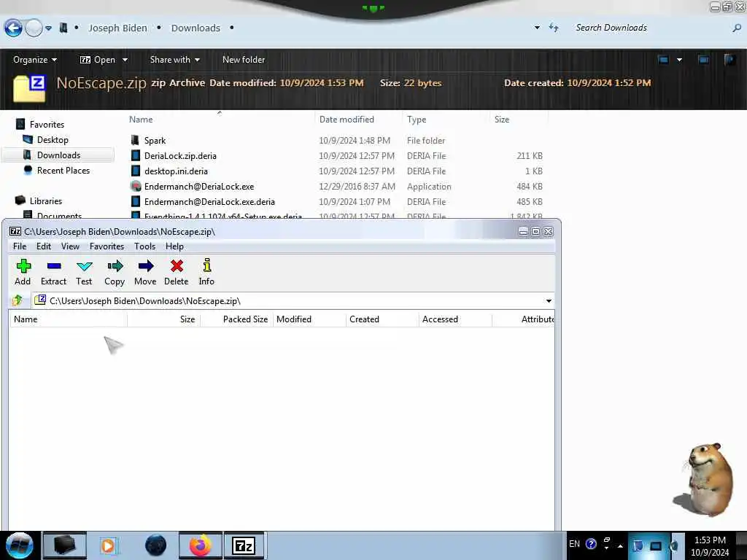Open the Favorites menu in 7-Zip
The height and width of the screenshot is (560, 747).
pyautogui.click(x=107, y=246)
